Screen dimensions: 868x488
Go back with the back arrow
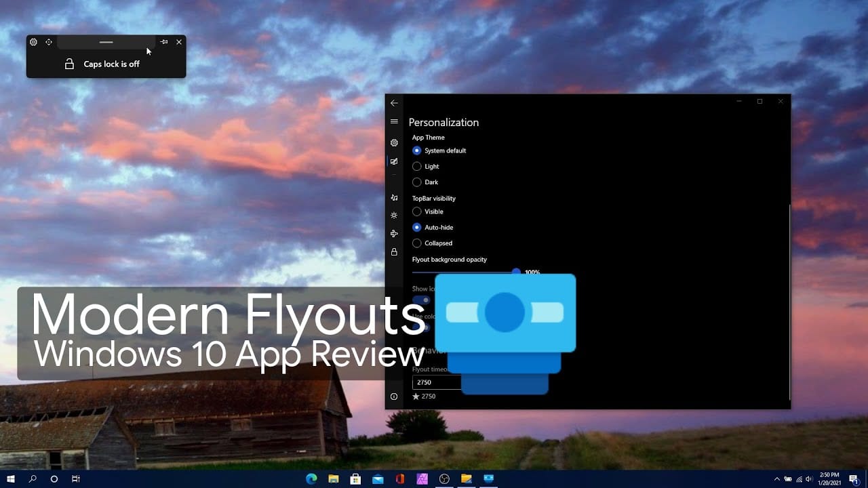(x=394, y=103)
